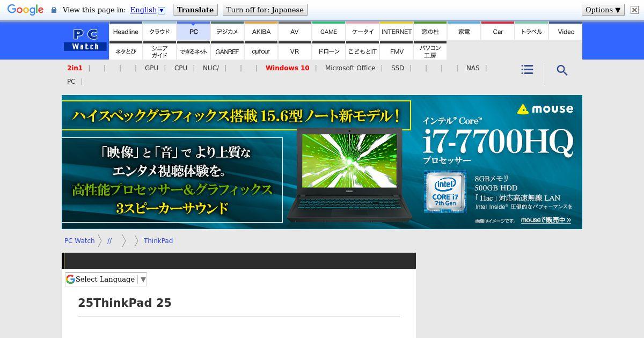Open the こどもとIT tab
Screen dimensions: 644x338
point(362,51)
